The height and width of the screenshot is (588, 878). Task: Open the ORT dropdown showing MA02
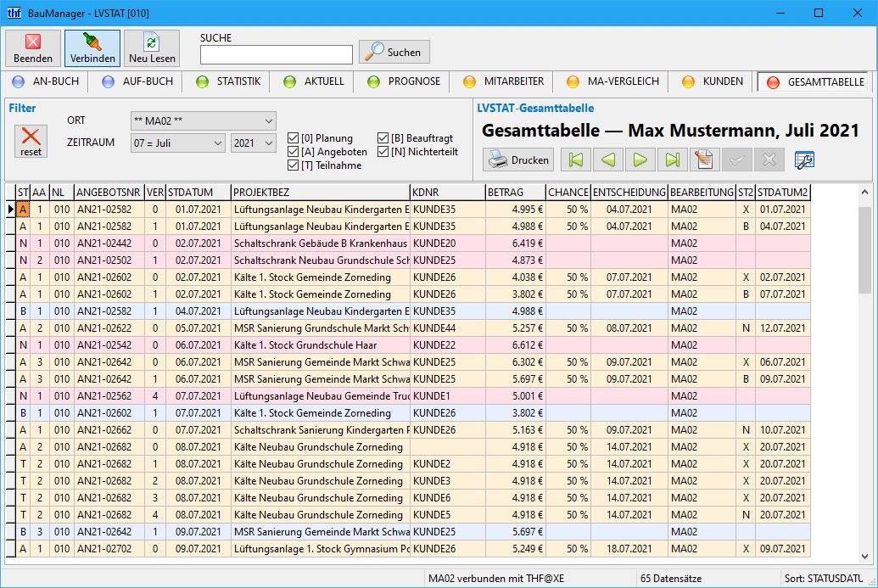(204, 121)
